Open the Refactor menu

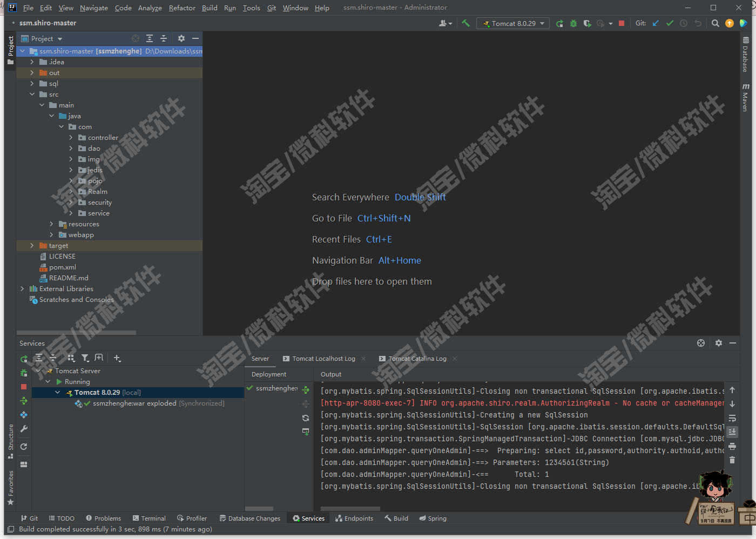182,8
